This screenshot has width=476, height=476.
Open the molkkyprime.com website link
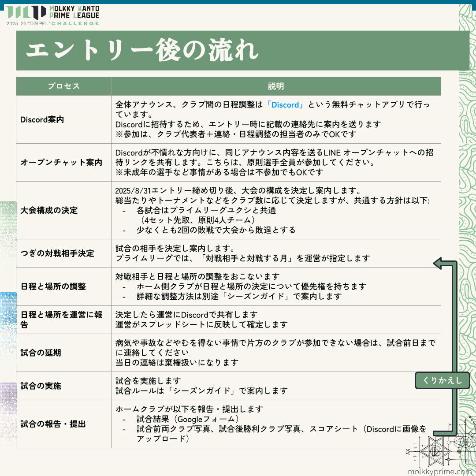click(x=439, y=471)
